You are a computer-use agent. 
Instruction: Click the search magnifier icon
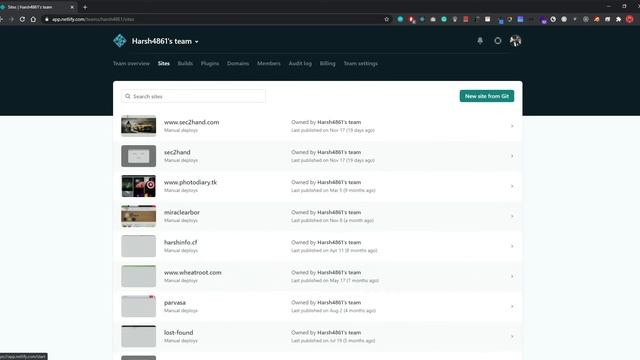(x=128, y=96)
